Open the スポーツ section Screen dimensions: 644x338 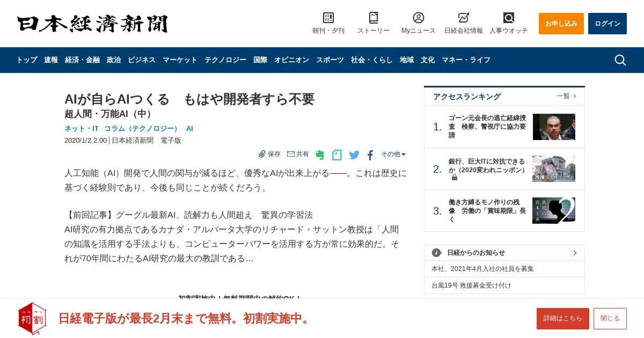(x=330, y=60)
